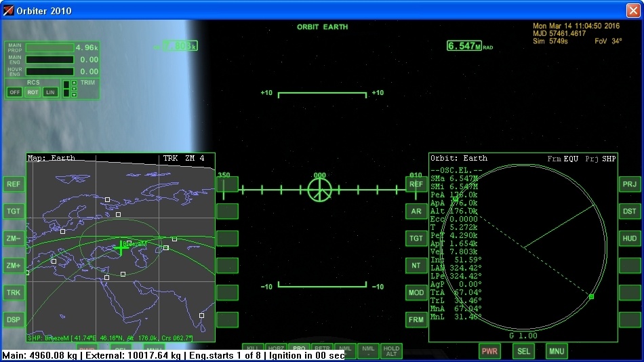Click Orbit: Earth title text
The width and height of the screenshot is (644, 362).
(x=459, y=158)
